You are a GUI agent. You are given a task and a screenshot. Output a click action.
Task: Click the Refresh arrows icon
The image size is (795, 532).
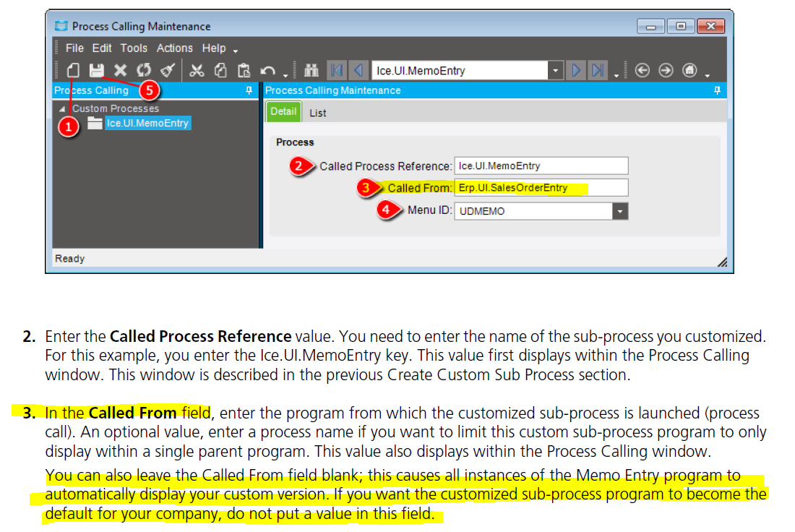(144, 70)
